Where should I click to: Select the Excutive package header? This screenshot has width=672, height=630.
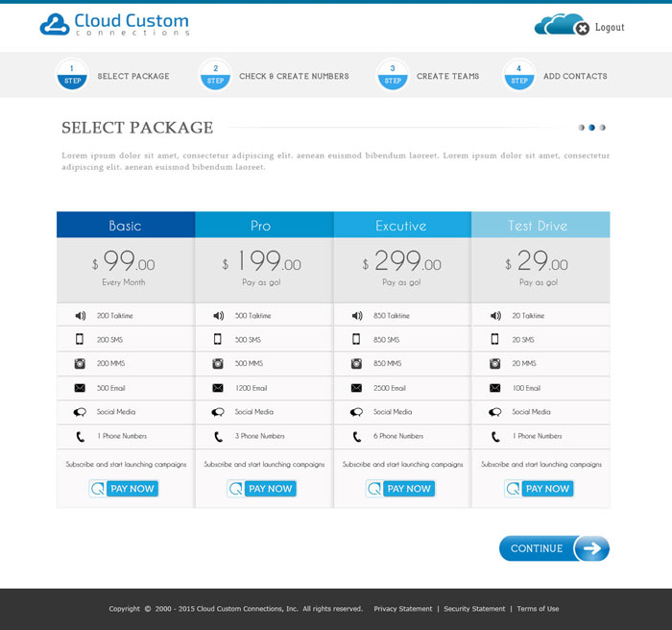coord(402,225)
